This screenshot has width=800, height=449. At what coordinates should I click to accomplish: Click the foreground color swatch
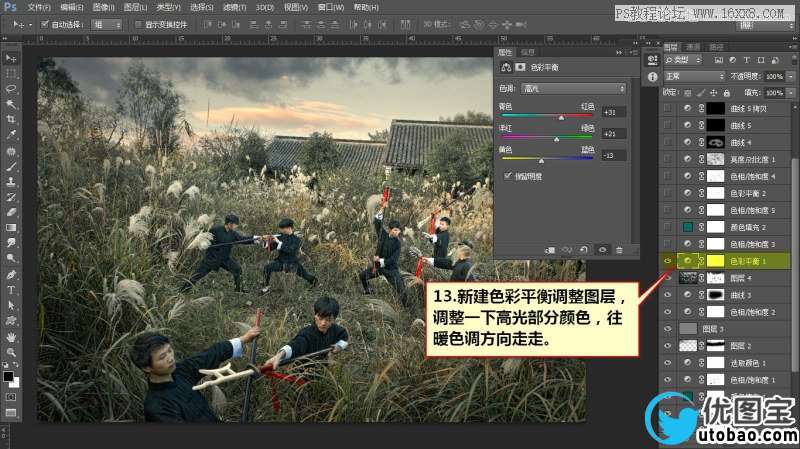pos(8,377)
